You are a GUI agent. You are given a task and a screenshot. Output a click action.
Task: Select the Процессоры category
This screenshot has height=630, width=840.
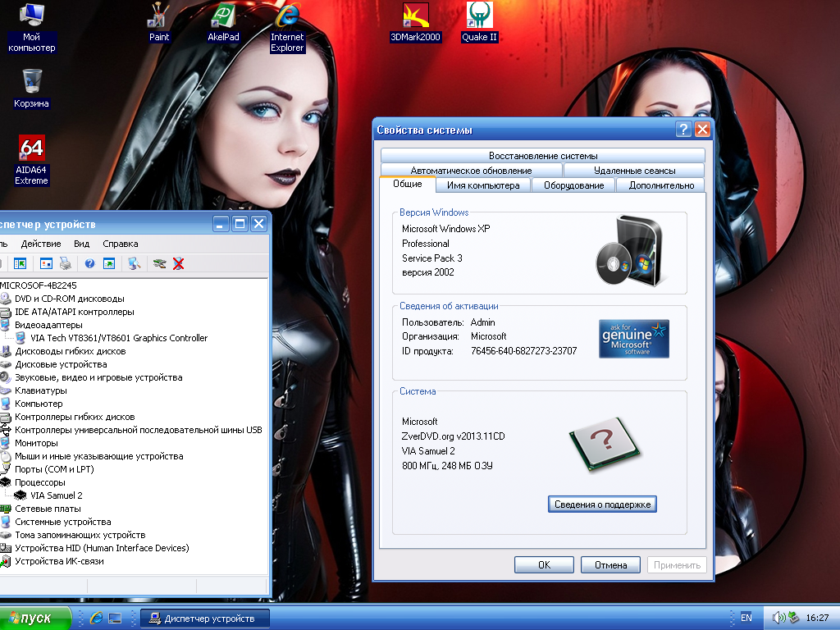(40, 482)
